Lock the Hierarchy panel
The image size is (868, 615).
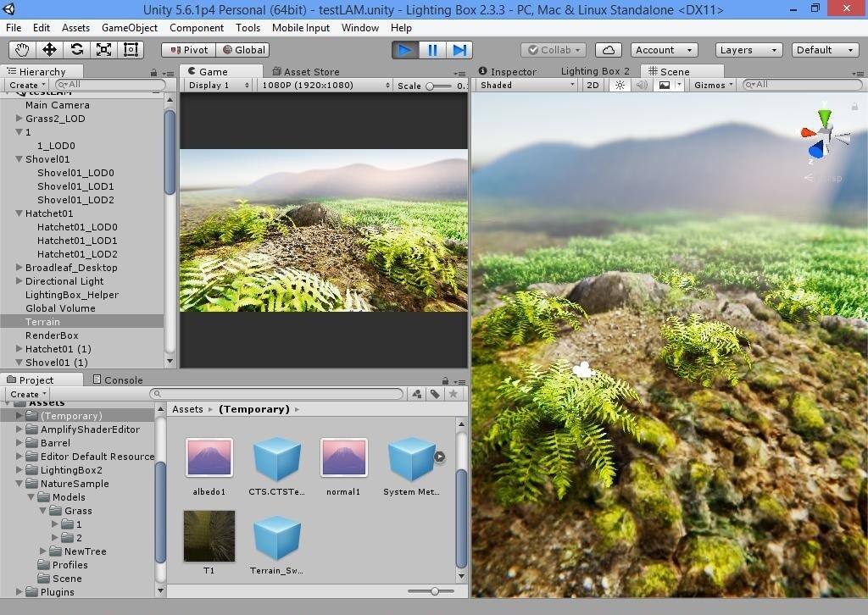click(x=153, y=73)
